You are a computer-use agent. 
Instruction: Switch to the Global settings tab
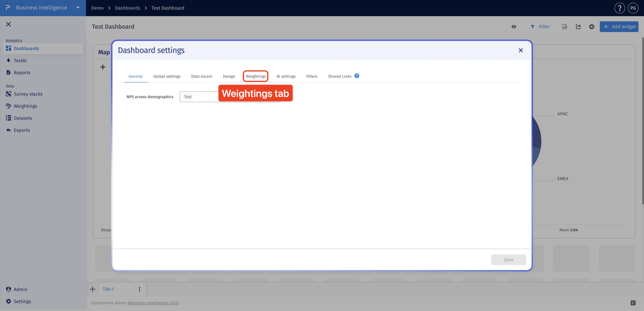click(167, 76)
